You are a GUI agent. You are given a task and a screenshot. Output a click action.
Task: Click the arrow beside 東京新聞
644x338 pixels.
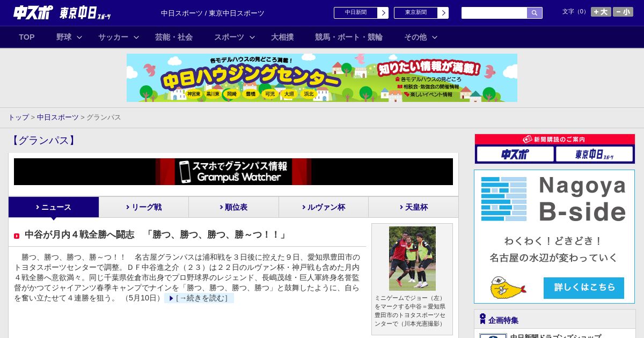pyautogui.click(x=443, y=13)
